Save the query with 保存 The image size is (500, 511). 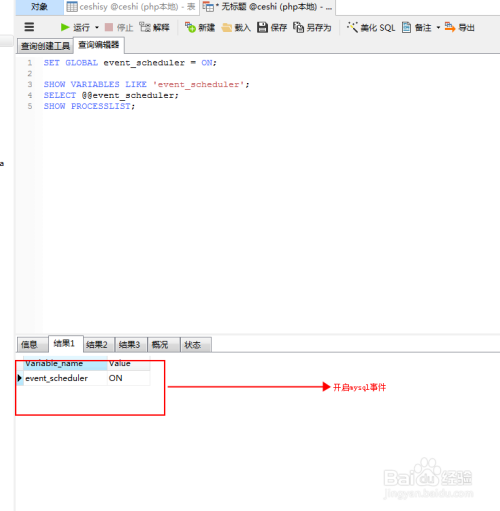tap(272, 27)
